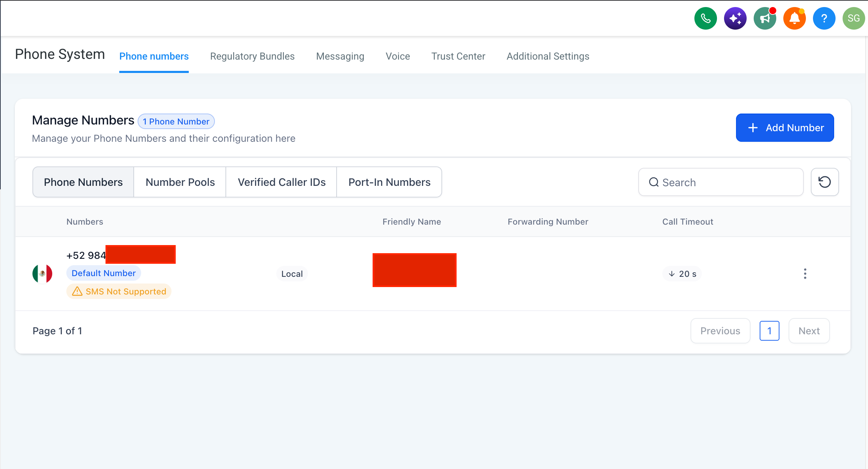Viewport: 868px width, 469px height.
Task: Select the Port-In Numbers segment
Action: coord(389,182)
